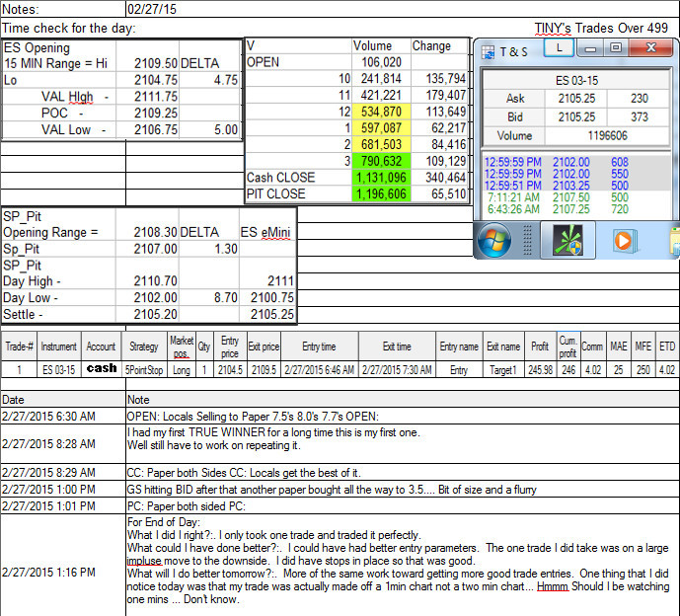Launch Windows Media Player from taskbar
The width and height of the screenshot is (680, 616).
click(624, 241)
